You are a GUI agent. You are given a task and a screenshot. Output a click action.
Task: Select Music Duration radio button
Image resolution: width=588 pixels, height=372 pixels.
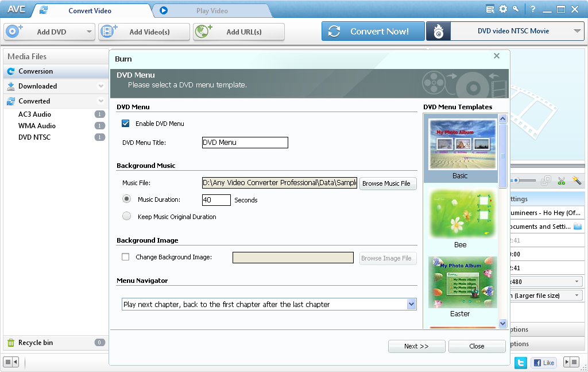127,199
